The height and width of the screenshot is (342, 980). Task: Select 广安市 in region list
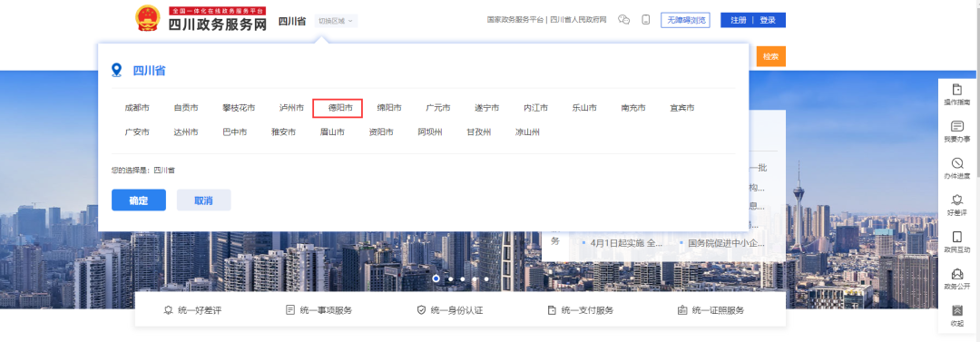137,132
